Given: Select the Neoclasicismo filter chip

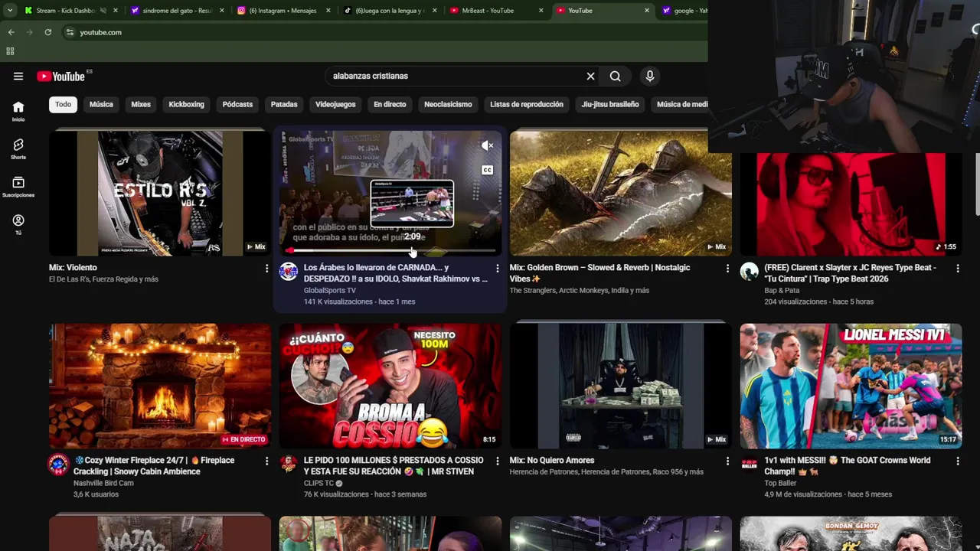Looking at the screenshot, I should pos(448,104).
